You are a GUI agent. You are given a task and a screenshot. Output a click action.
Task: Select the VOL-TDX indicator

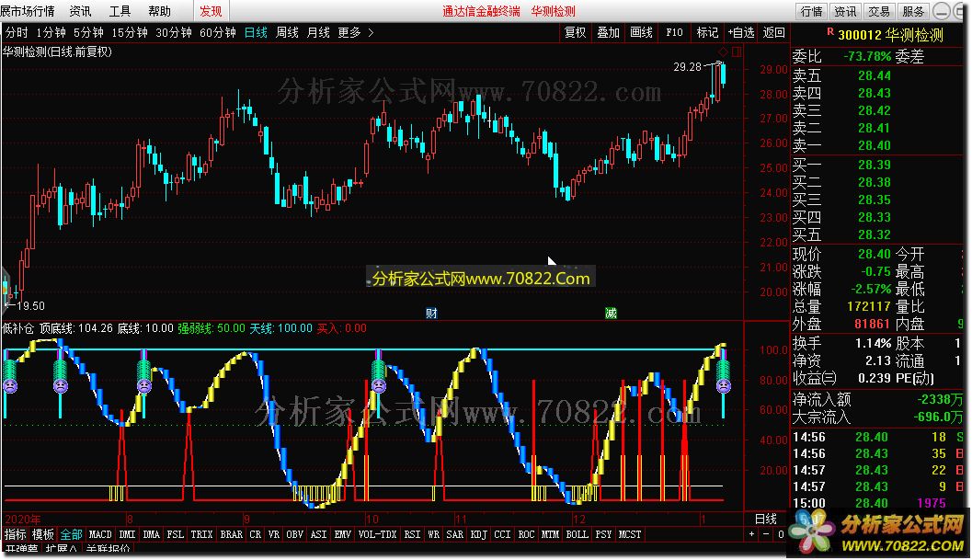pyautogui.click(x=378, y=534)
